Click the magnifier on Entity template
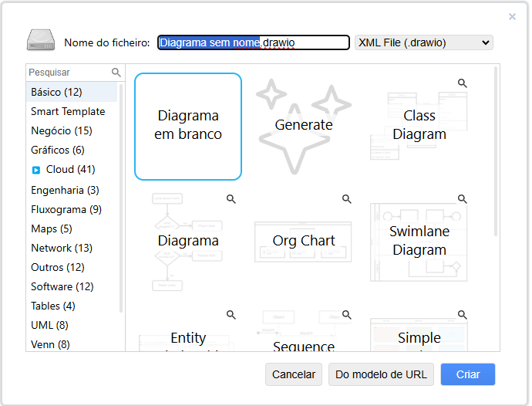Viewport: 532px width, 406px height. (x=231, y=314)
